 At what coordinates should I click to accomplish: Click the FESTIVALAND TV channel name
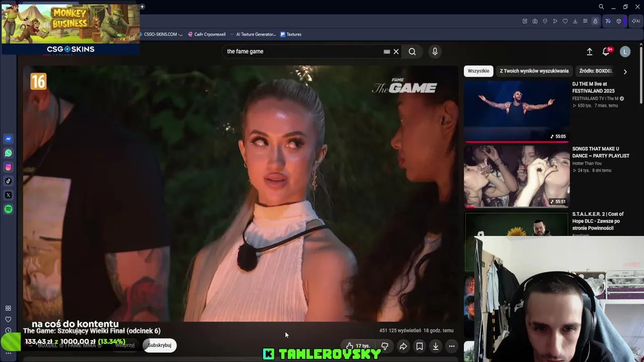point(595,99)
